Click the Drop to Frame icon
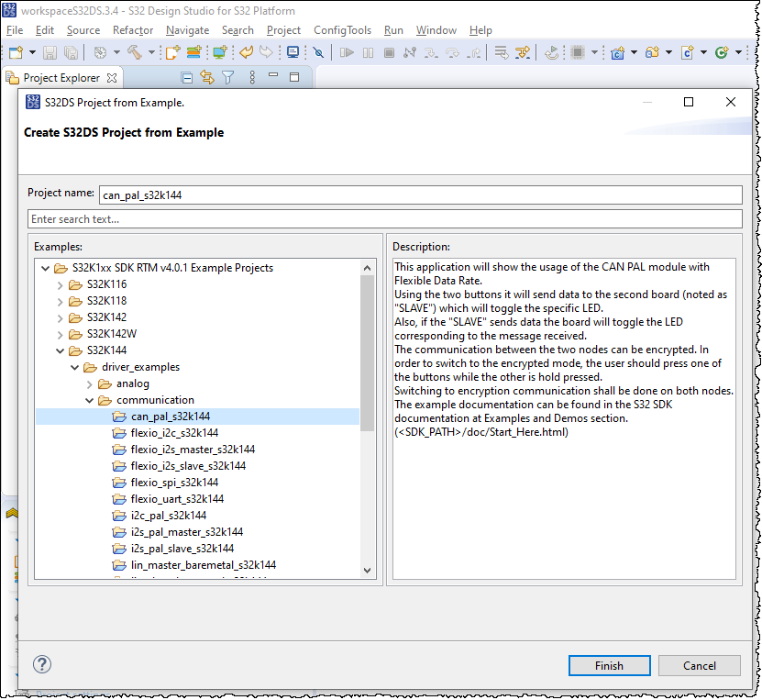Viewport: 762px width, 700px height. tap(501, 52)
